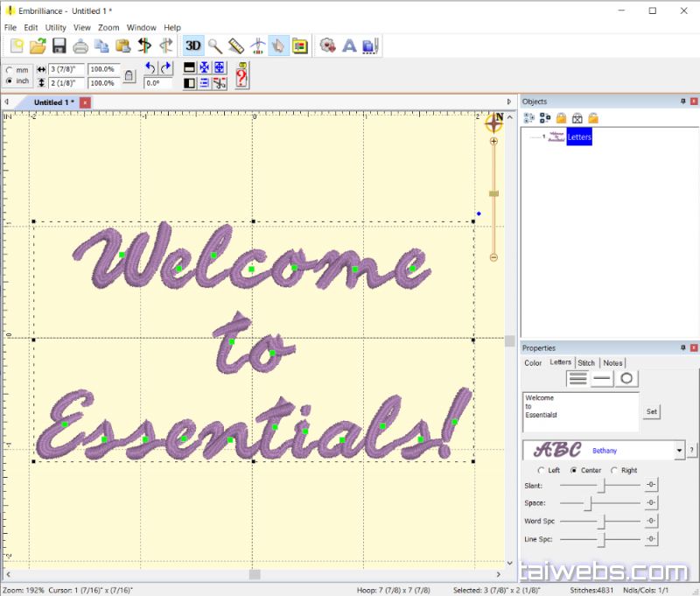Click the Open folder icon
700x596 pixels.
click(38, 46)
